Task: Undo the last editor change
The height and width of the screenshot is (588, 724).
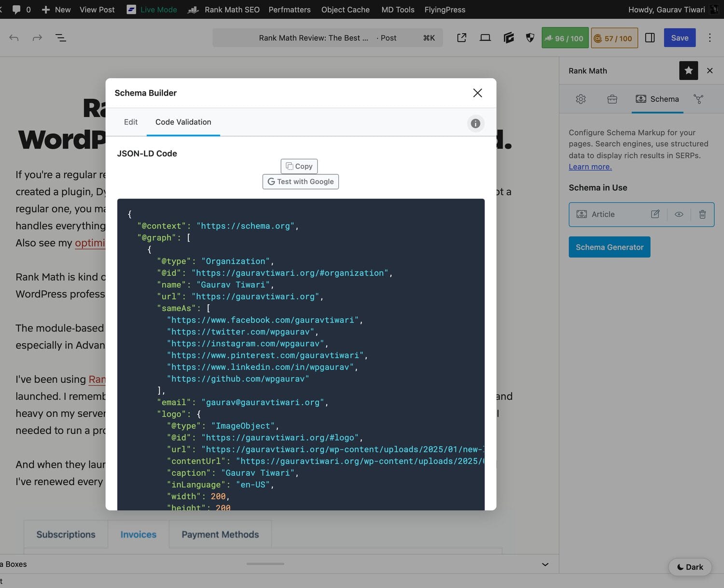Action: [x=14, y=38]
